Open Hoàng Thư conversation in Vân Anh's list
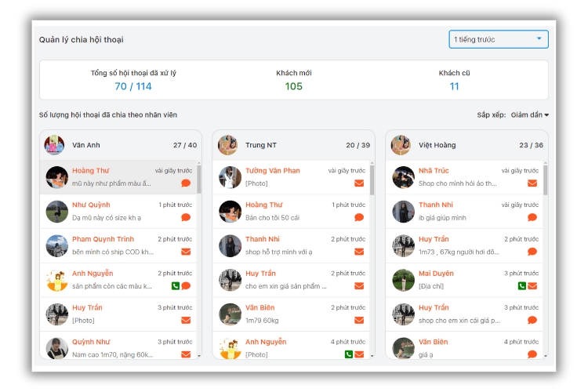Viewport: 588px width, 392px height. click(x=118, y=177)
